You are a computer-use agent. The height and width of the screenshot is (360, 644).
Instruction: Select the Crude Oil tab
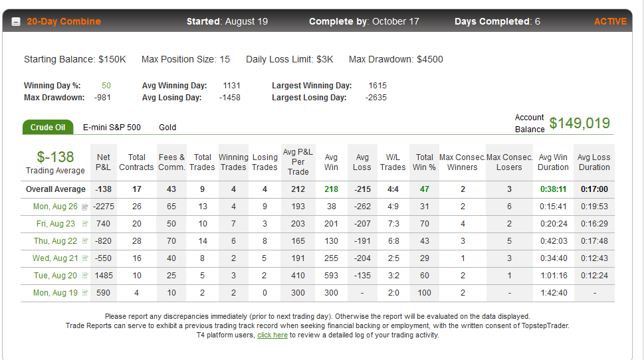[x=48, y=128]
